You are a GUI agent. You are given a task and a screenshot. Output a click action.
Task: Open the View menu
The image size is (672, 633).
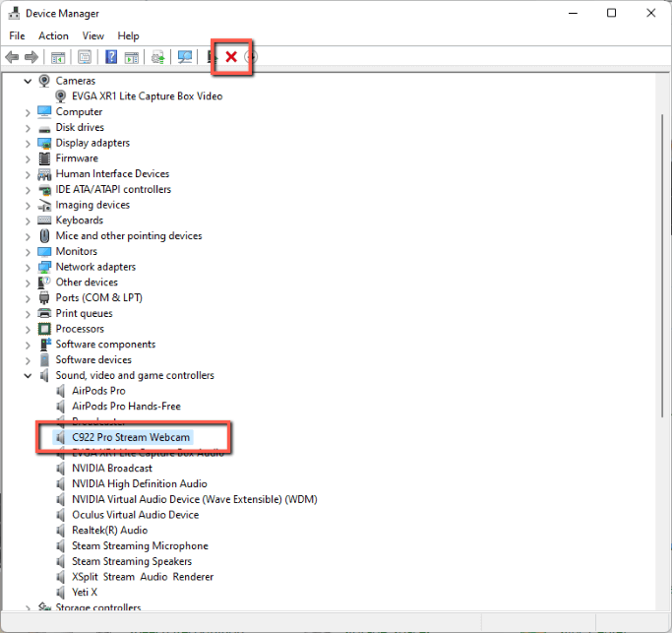pos(93,36)
